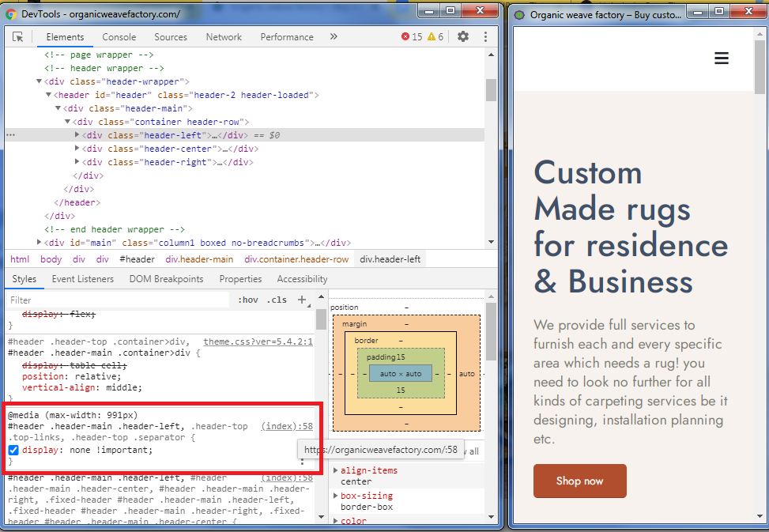Click the padding 15 value in box model
Viewport: 769px width, 532px height.
[x=401, y=357]
